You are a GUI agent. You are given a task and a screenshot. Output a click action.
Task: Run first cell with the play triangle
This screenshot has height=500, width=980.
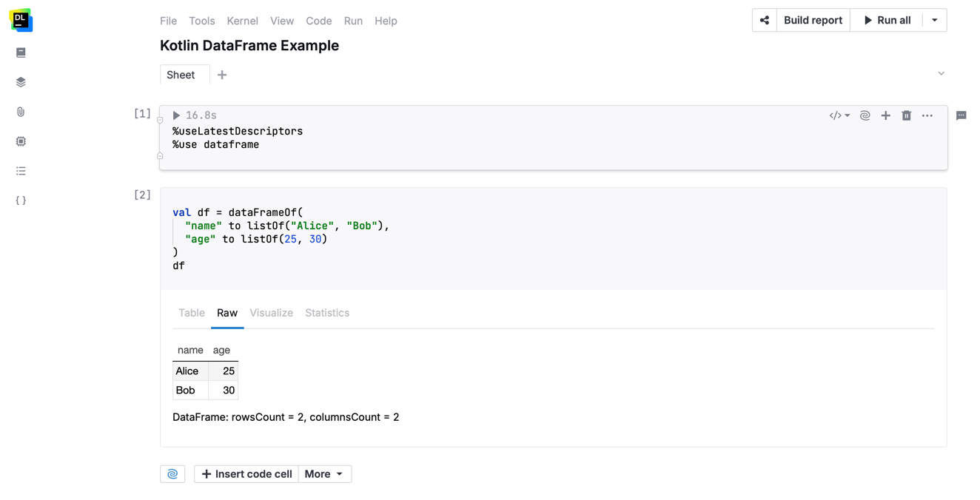click(176, 115)
